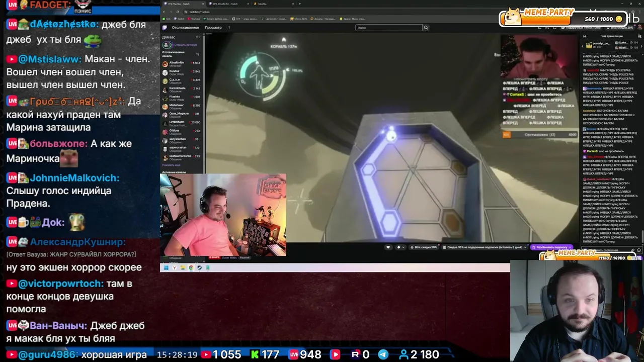Expand the gift subscription discount dropdown
The image size is (644, 362).
pyautogui.click(x=525, y=247)
